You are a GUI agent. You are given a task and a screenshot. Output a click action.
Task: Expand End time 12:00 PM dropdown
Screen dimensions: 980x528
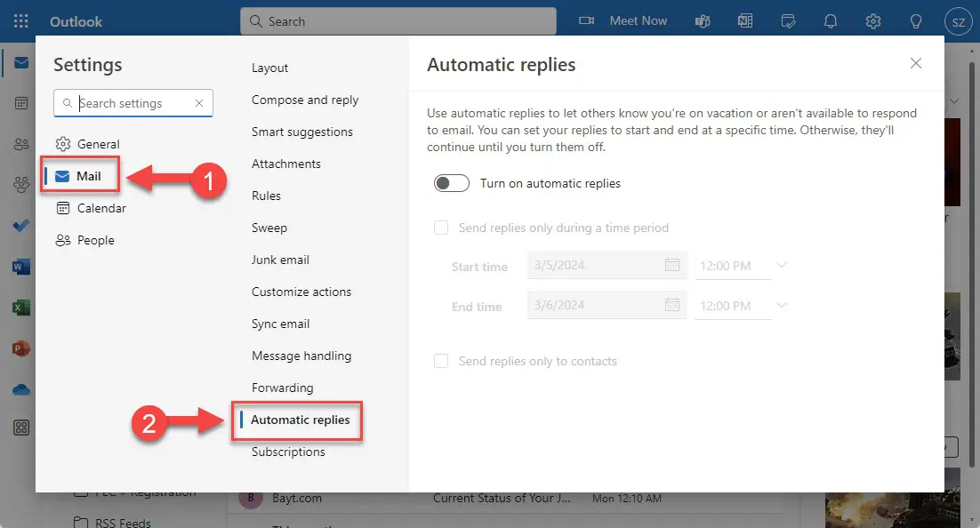click(782, 306)
